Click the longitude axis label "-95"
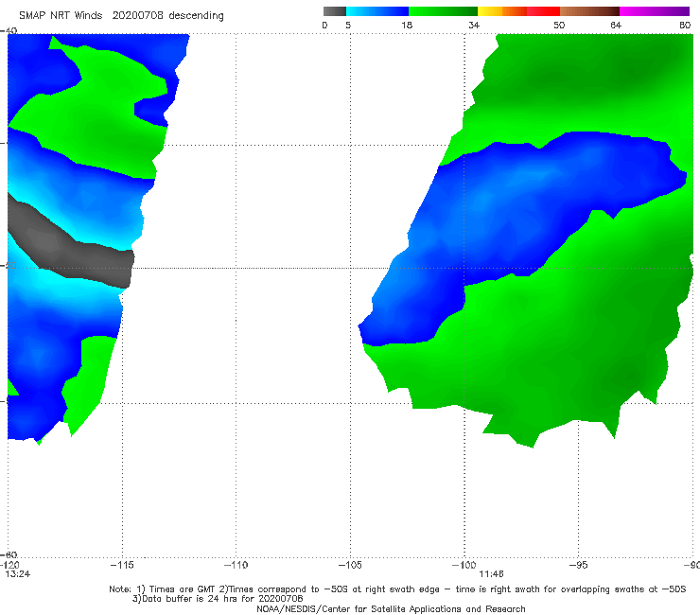This screenshot has height=615, width=700. point(579,565)
